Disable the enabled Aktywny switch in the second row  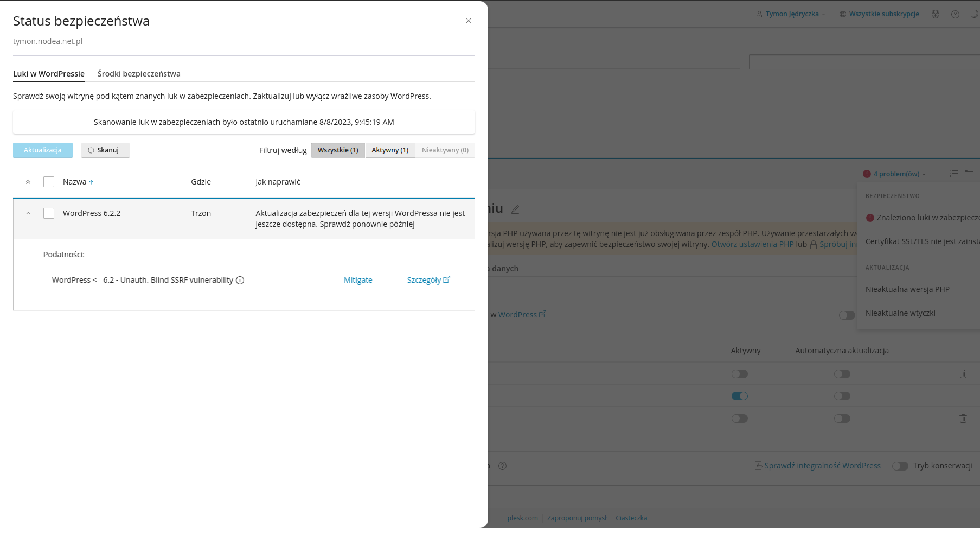739,396
